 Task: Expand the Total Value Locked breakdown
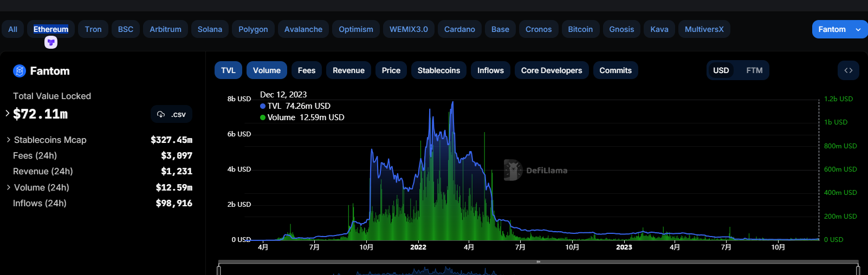(8, 114)
